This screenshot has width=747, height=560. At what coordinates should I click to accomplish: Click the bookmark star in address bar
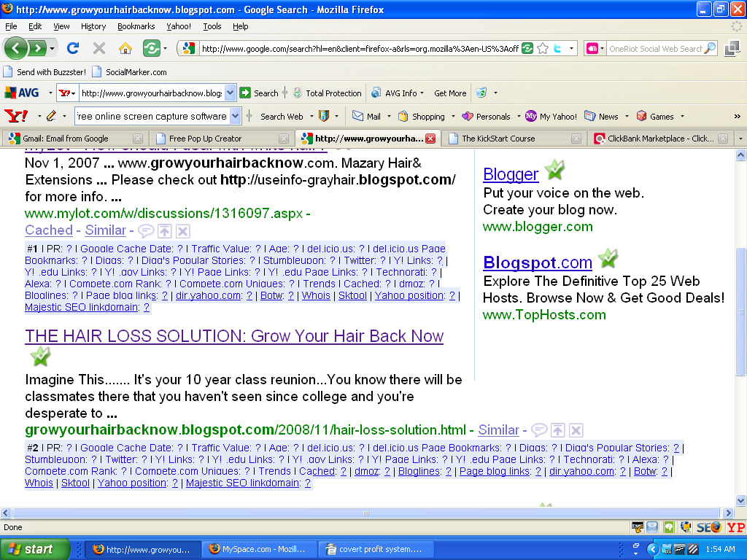543,49
